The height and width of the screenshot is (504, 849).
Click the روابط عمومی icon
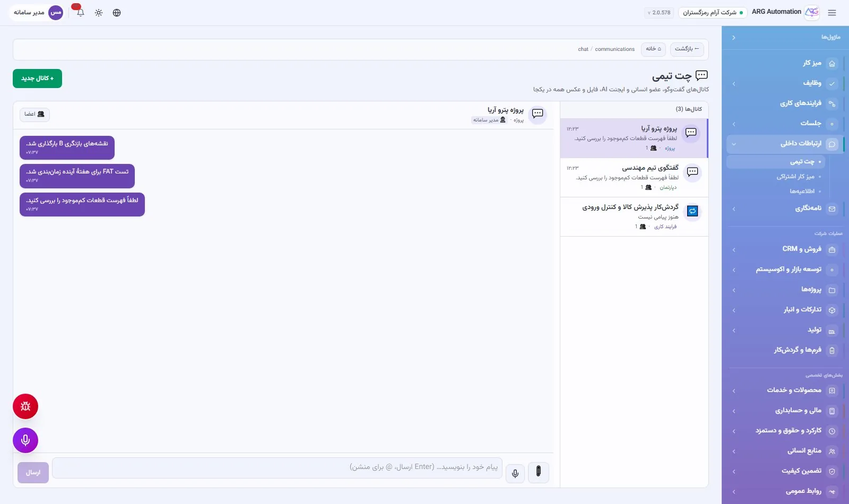click(832, 492)
